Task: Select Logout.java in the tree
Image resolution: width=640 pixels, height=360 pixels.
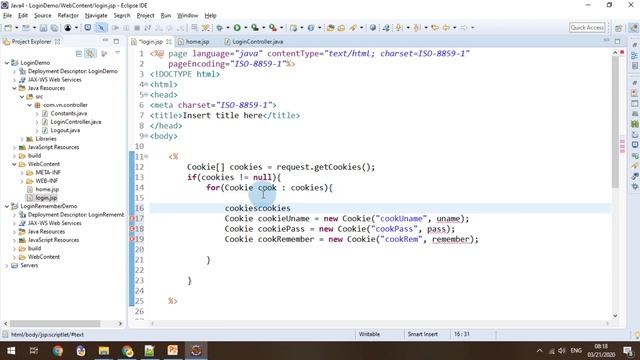Action: (x=65, y=131)
